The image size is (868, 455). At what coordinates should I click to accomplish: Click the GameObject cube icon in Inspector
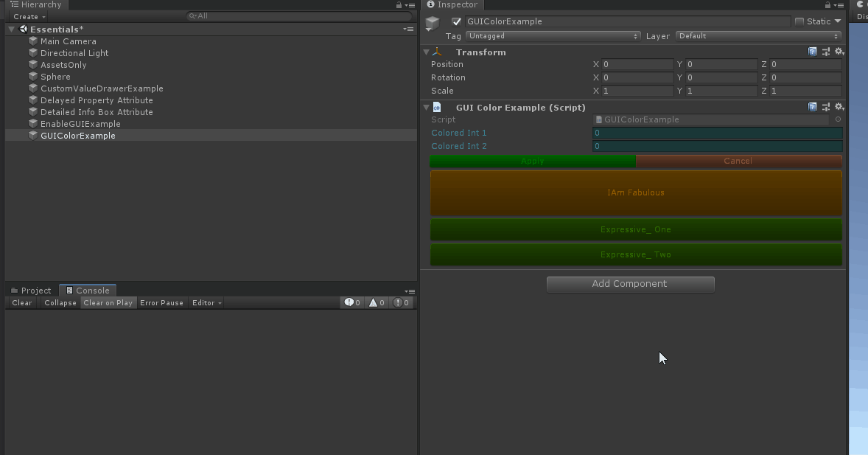(433, 24)
